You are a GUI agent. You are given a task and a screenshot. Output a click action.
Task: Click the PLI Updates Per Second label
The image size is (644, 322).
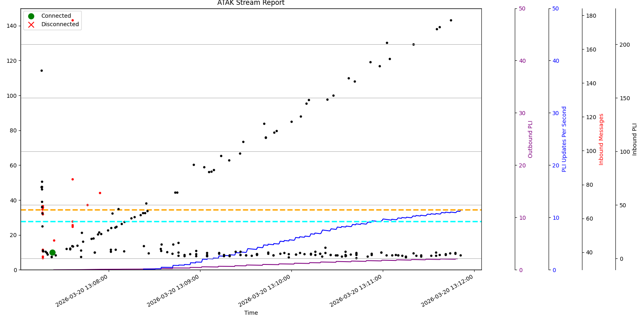tap(564, 139)
